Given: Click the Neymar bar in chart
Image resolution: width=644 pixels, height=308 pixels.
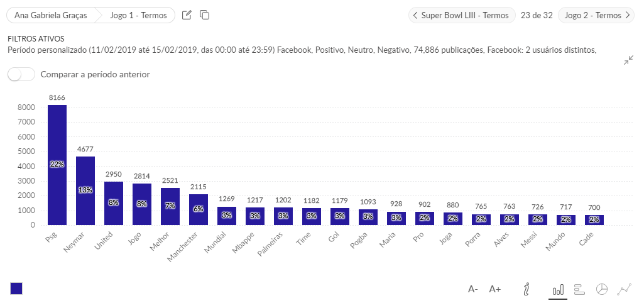Looking at the screenshot, I should click(x=85, y=190).
